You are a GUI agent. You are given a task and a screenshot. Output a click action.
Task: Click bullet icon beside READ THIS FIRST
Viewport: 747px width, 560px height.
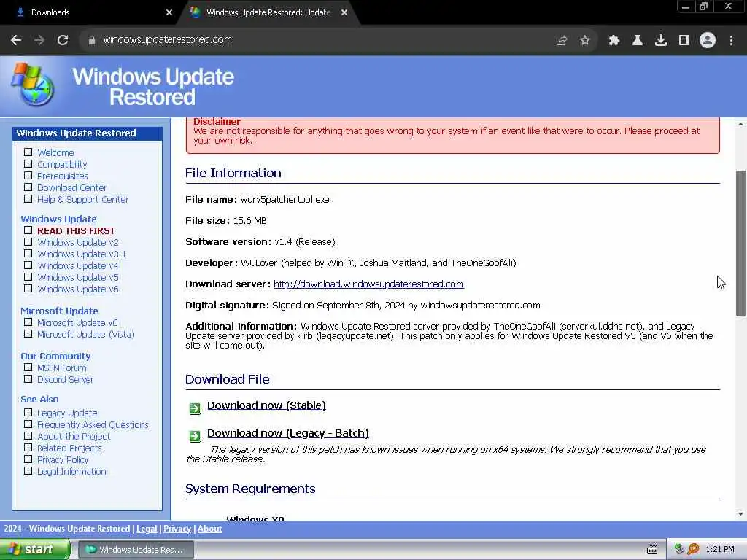pyautogui.click(x=28, y=230)
